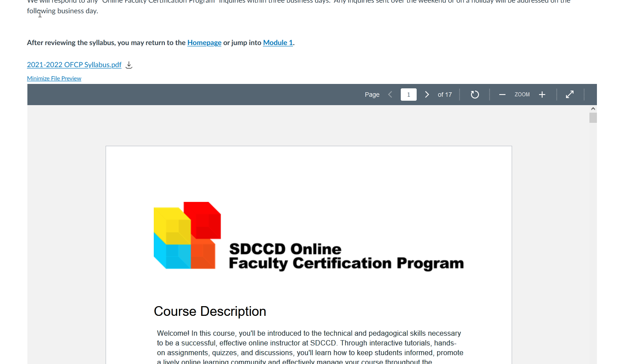The image size is (642, 364).
Task: Click the ZOOM label in toolbar
Action: tap(522, 95)
